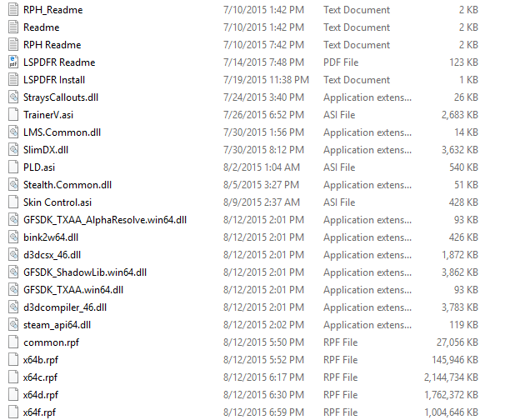This screenshot has width=510, height=420.
Task: Click the StraysCallouts.dll file icon
Action: coord(13,97)
